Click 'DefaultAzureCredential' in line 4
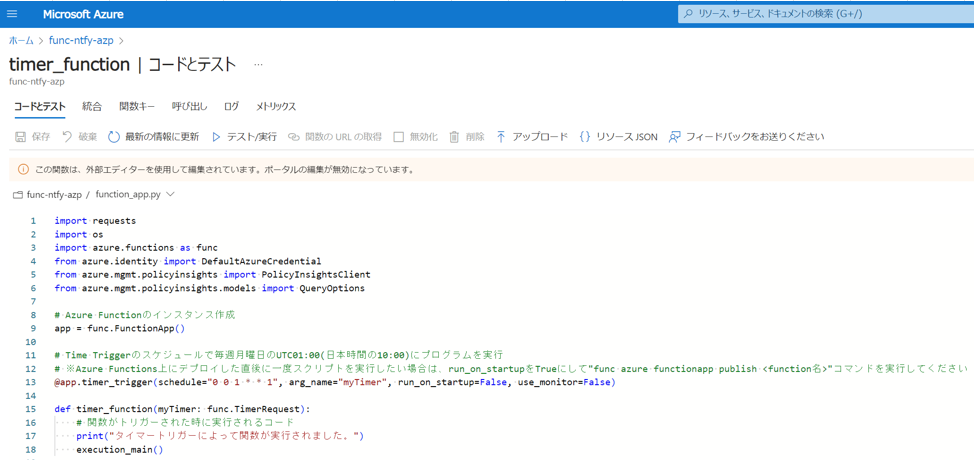Image resolution: width=974 pixels, height=460 pixels. click(260, 261)
